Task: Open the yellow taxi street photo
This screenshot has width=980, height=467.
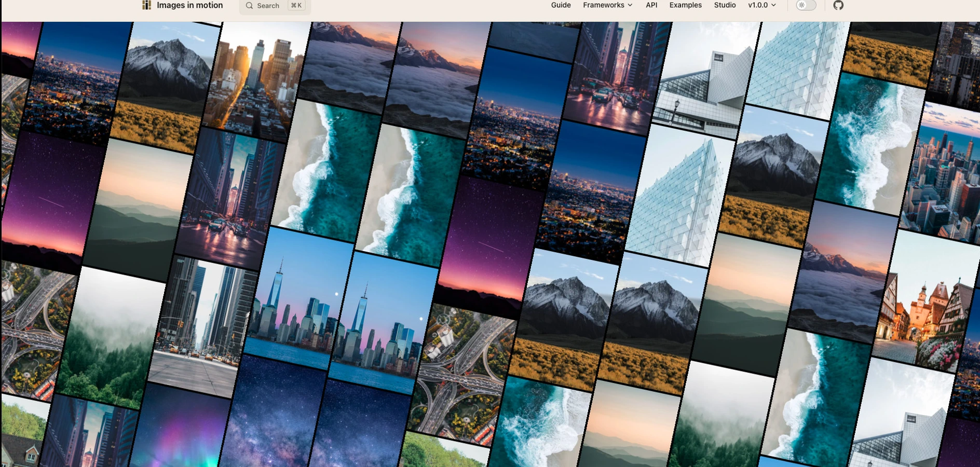Action: click(x=202, y=327)
